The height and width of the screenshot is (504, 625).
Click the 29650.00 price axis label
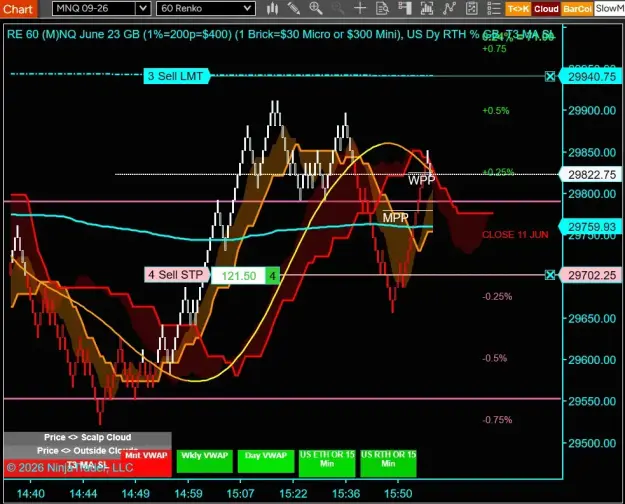tap(592, 319)
